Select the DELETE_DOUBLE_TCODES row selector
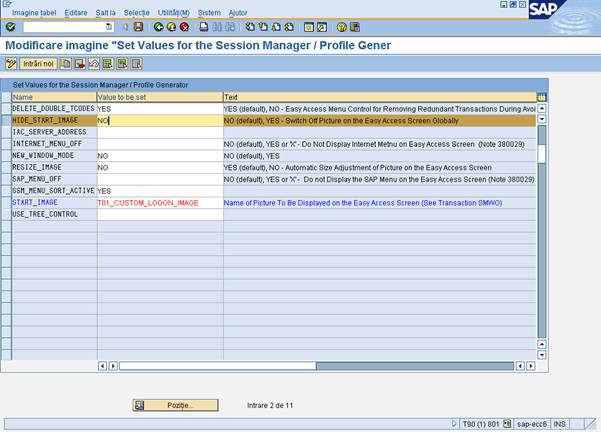The image size is (601, 432). point(6,108)
